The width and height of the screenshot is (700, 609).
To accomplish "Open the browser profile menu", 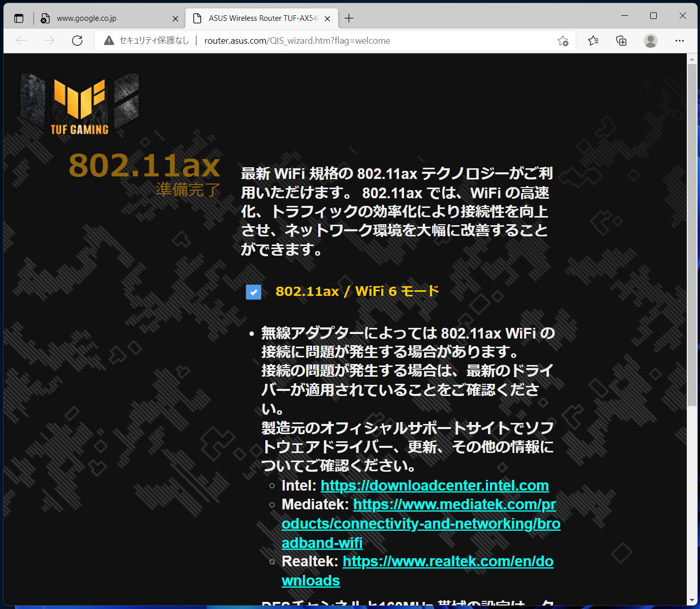I will click(651, 41).
